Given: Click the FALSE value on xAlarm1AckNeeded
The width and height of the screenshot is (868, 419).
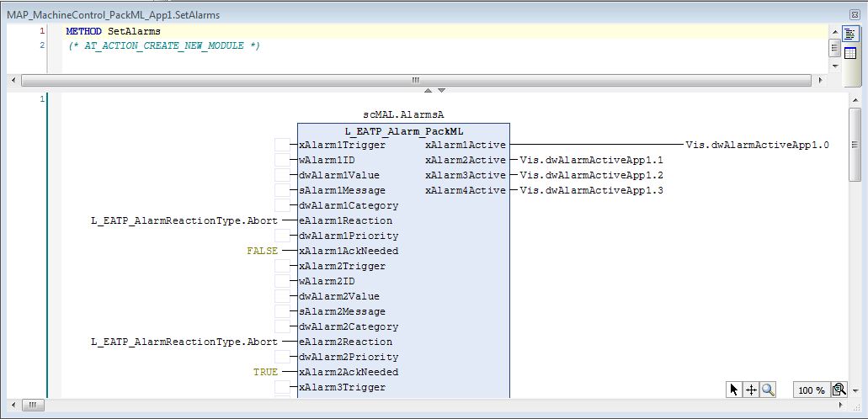Looking at the screenshot, I should point(262,251).
